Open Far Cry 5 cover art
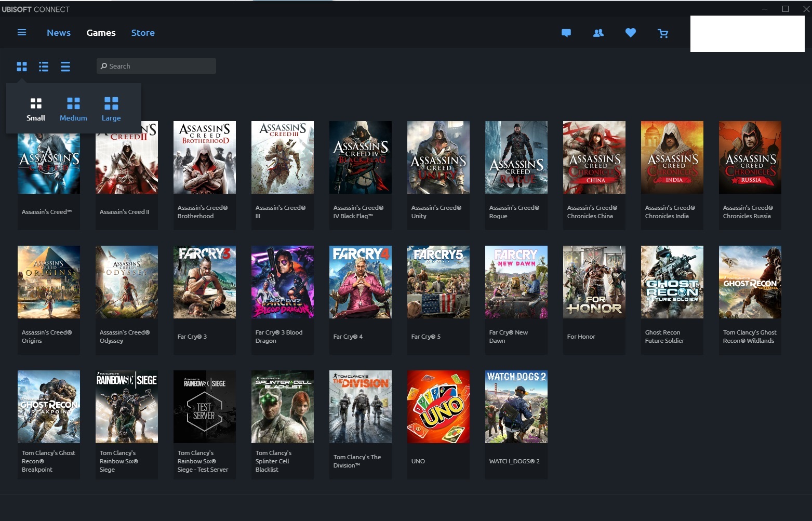Viewport: 812px width, 521px height. click(438, 282)
